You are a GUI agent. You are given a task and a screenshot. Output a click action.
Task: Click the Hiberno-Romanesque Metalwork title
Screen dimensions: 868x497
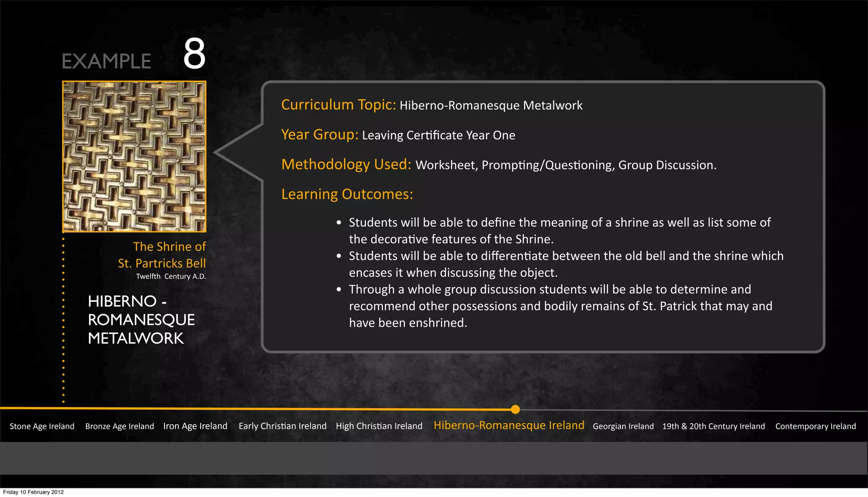pyautogui.click(x=141, y=320)
